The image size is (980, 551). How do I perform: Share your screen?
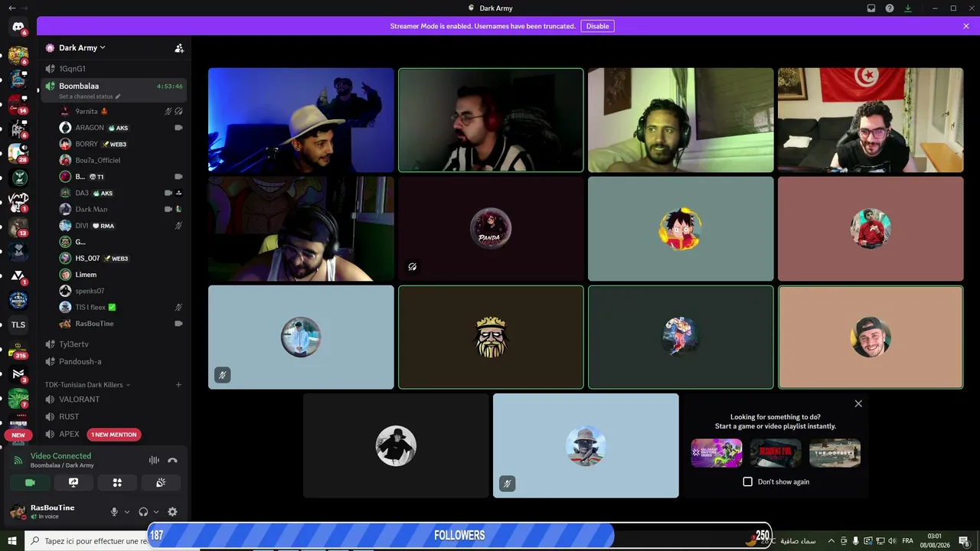(73, 483)
